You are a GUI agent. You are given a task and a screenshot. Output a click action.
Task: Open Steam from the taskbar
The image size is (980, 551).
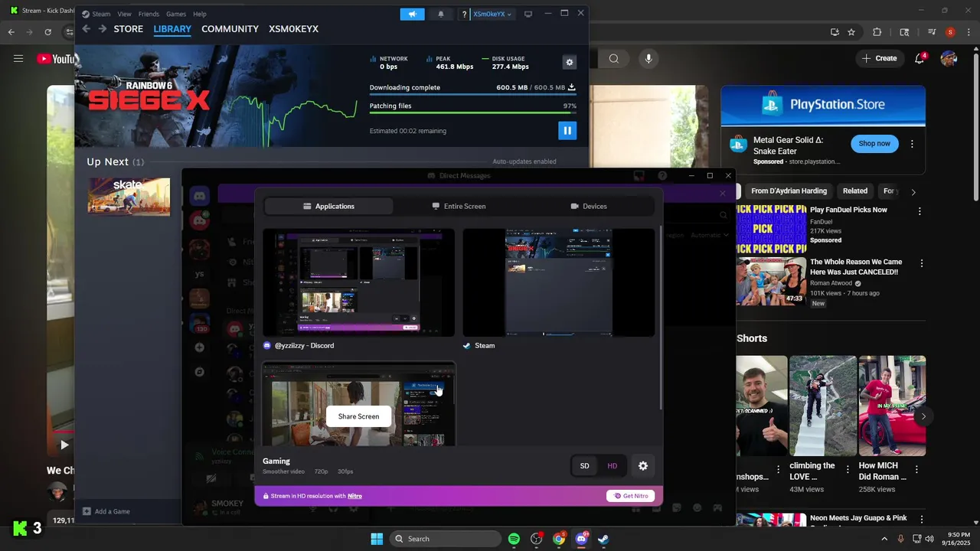603,539
